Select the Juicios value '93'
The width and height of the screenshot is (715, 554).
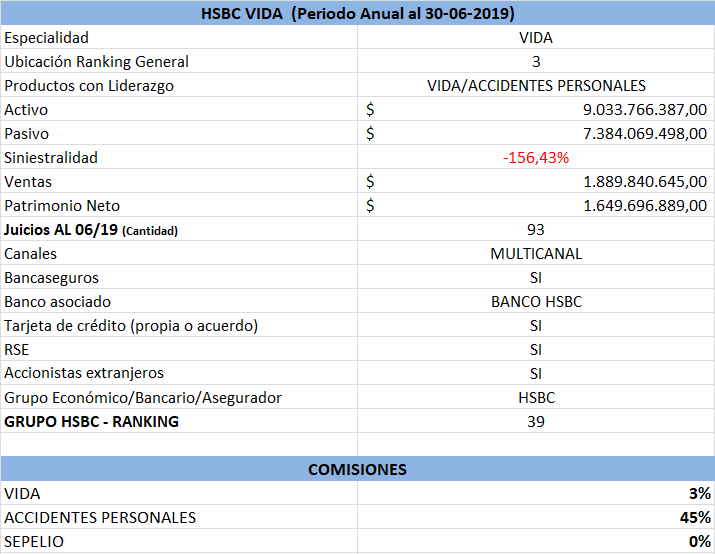[536, 230]
